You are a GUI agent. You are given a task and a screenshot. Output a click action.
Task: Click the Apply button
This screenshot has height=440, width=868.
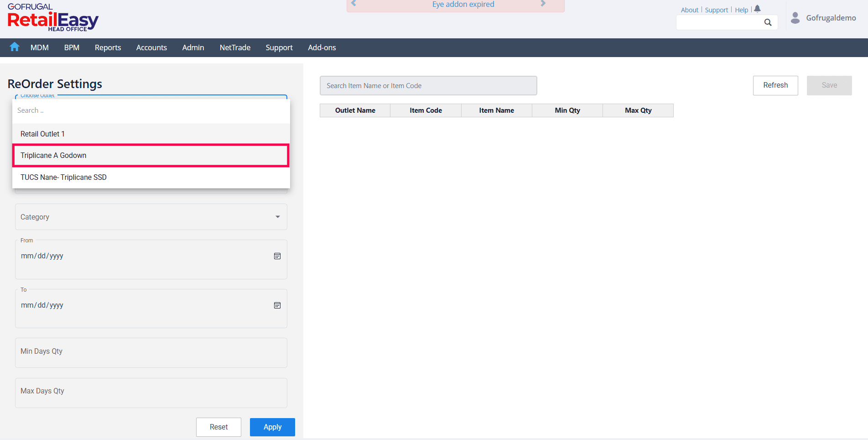[272, 427]
